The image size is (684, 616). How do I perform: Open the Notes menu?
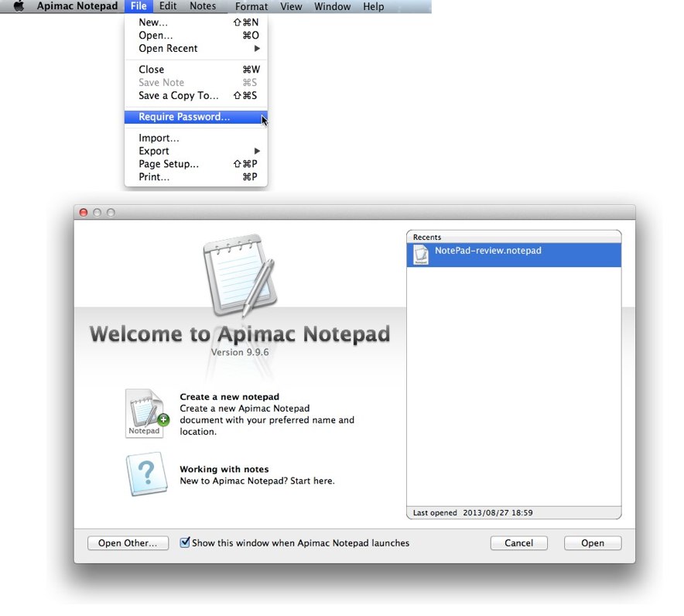tap(203, 6)
